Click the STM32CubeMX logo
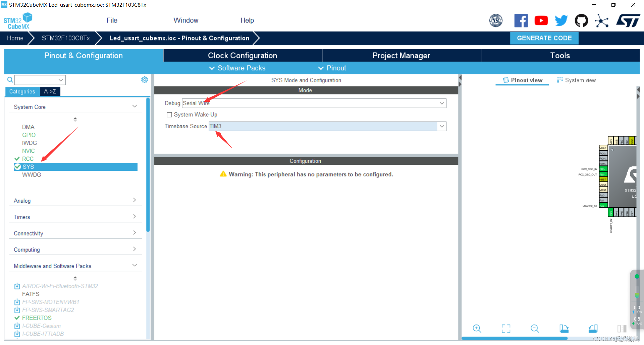Viewport: 644px width, 345px height. coord(18,21)
